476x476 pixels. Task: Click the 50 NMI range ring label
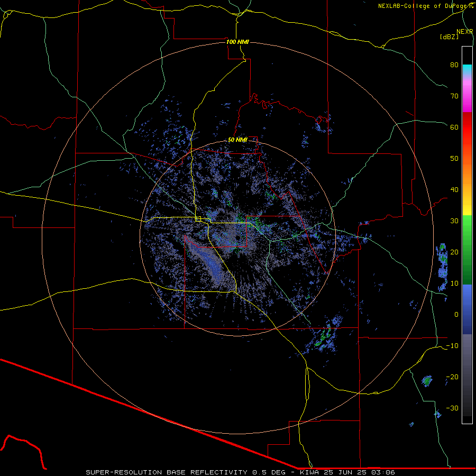[x=237, y=140]
